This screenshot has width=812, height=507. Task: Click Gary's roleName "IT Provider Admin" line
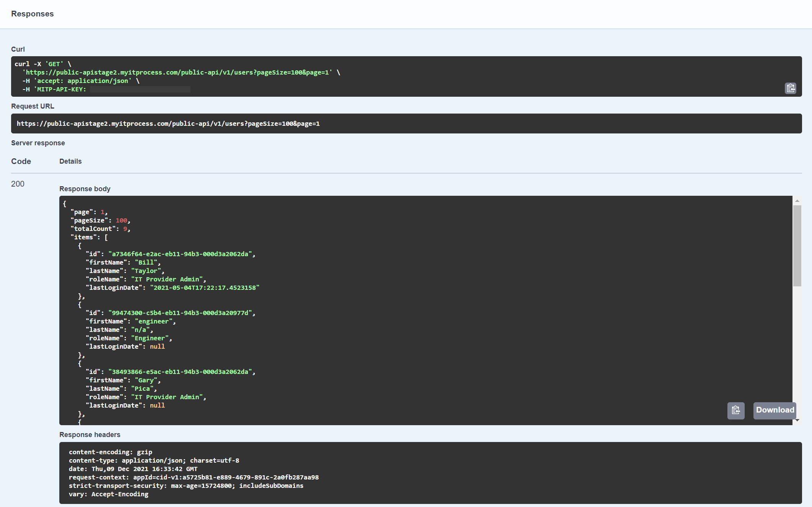click(146, 397)
